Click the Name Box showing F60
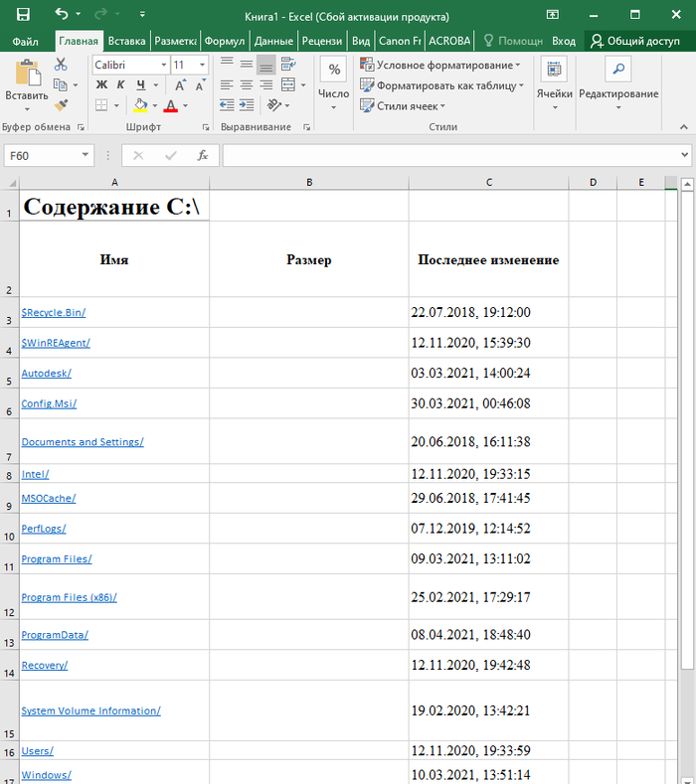696x784 pixels. pos(40,156)
